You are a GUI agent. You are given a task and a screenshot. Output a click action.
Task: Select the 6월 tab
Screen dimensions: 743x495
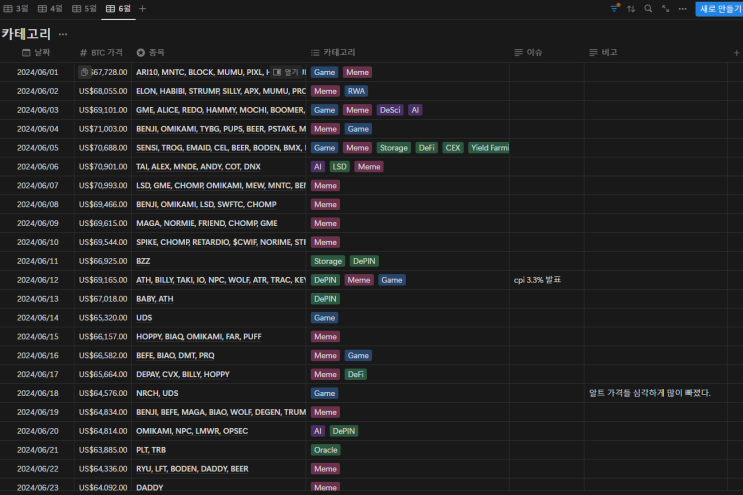118,9
